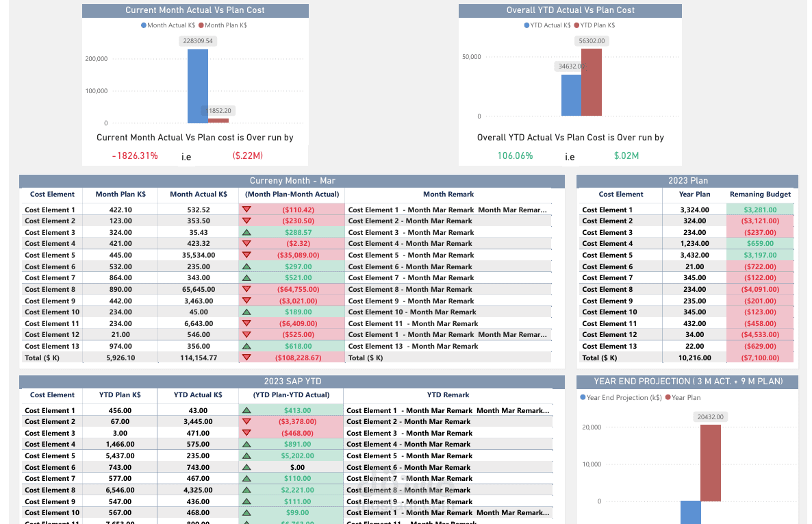Image resolution: width=812 pixels, height=524 pixels.
Task: Select Month Plan K$ legend marker
Action: [201, 25]
